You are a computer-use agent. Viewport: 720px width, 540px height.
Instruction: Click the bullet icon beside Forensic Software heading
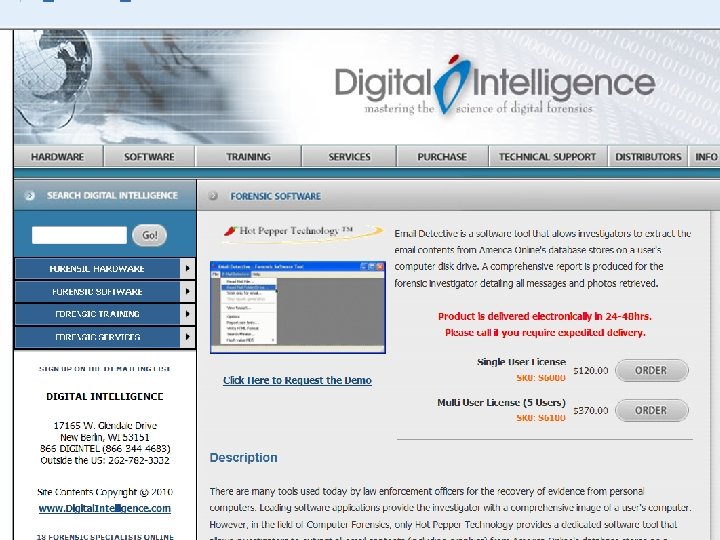pyautogui.click(x=213, y=196)
